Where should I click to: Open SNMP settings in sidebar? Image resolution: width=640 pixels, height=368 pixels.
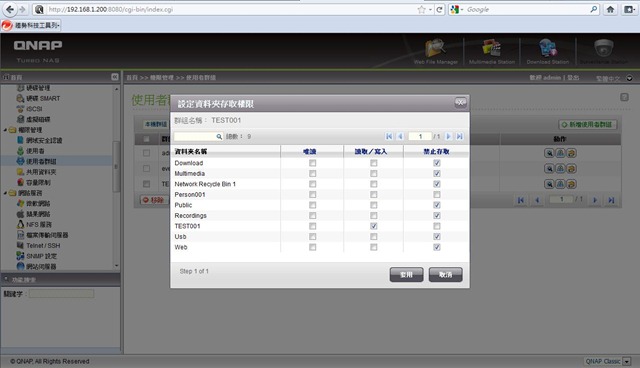[37, 256]
